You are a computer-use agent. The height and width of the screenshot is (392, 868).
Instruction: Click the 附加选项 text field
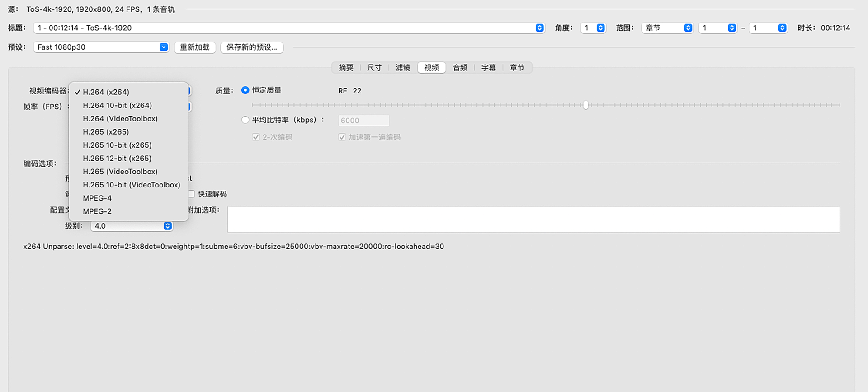pos(533,219)
